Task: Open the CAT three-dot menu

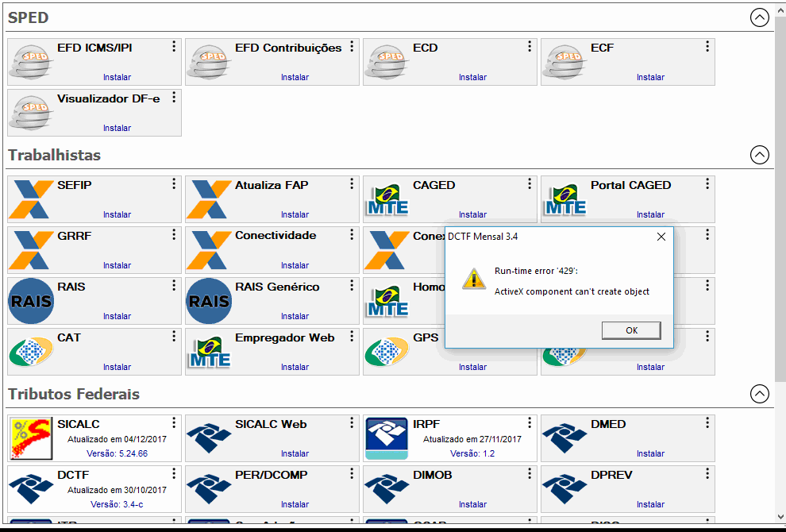Action: [x=174, y=336]
